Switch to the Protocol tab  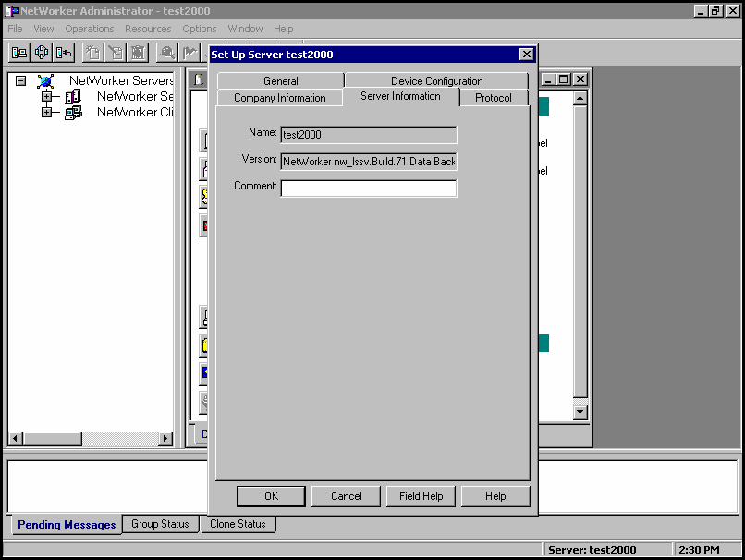click(494, 98)
